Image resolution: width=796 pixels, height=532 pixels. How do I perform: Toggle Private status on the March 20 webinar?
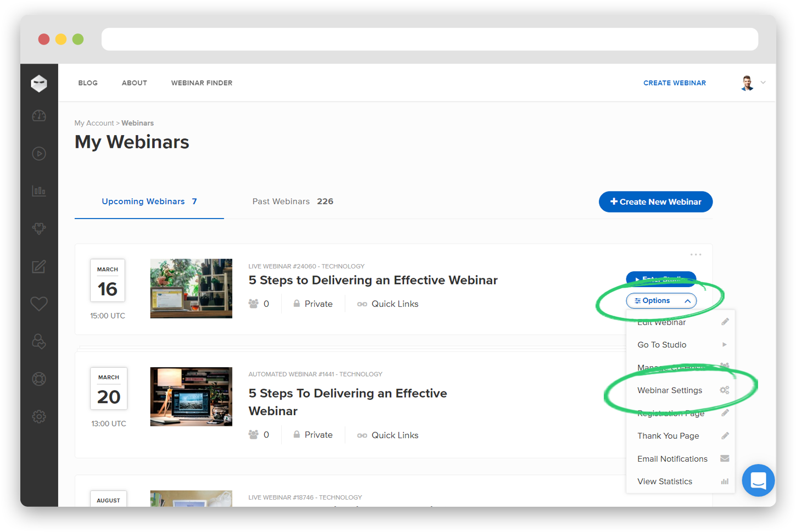(313, 434)
